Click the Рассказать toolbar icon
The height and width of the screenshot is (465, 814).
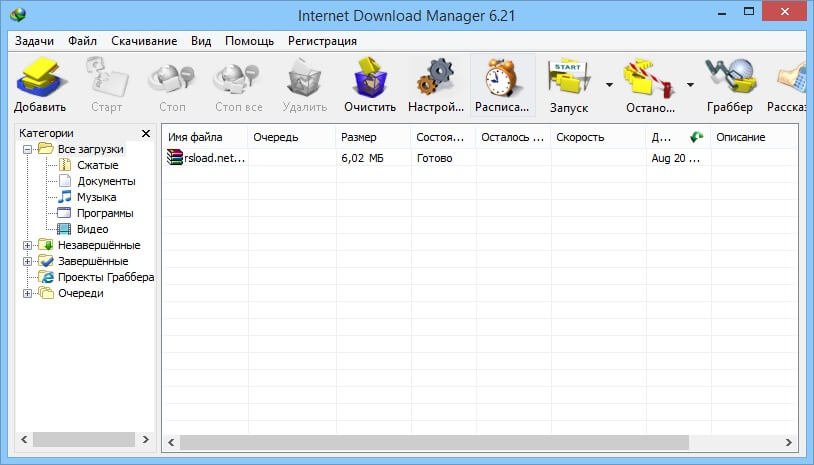click(792, 79)
